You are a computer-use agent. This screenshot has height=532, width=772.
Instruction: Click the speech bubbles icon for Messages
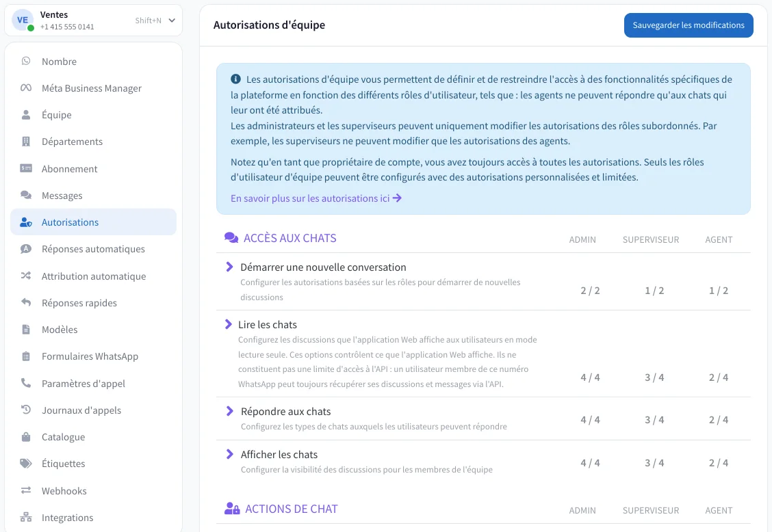click(26, 196)
